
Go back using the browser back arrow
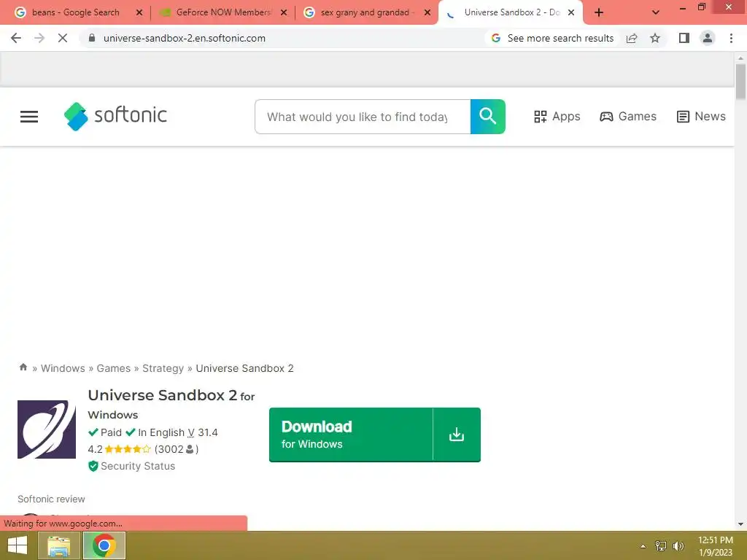(x=16, y=38)
